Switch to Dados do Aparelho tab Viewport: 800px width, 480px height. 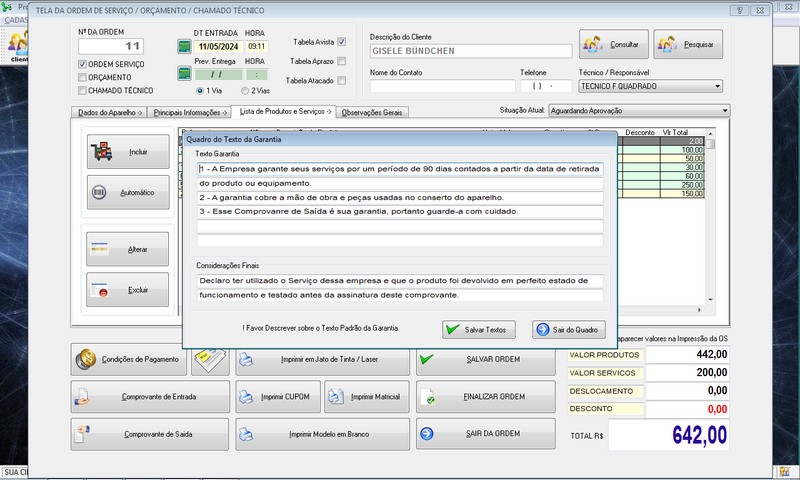point(109,112)
